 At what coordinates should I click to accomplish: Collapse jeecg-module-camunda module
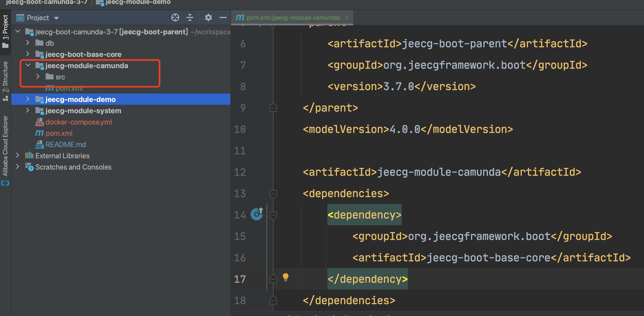point(28,65)
